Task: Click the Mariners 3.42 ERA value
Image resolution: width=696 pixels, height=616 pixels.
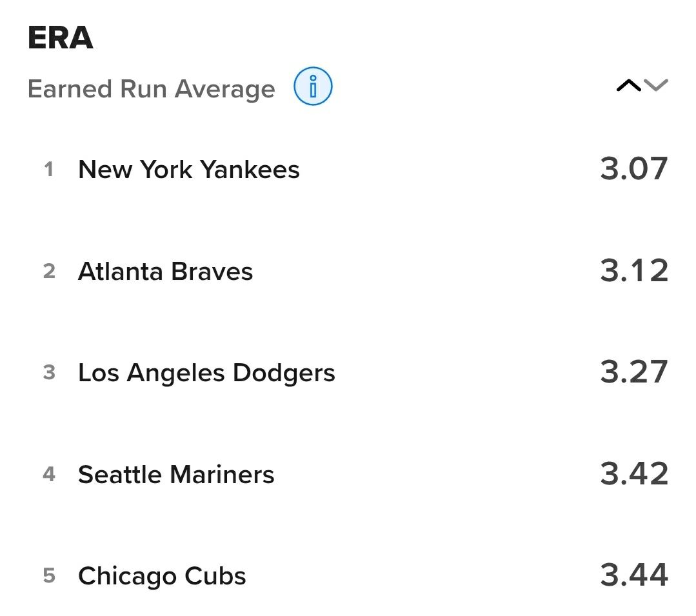Action: pyautogui.click(x=633, y=474)
